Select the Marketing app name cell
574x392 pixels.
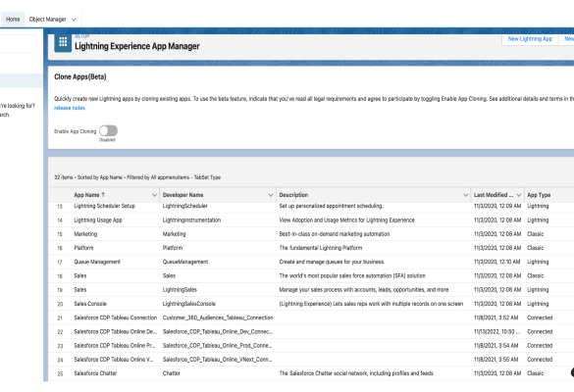pyautogui.click(x=85, y=234)
